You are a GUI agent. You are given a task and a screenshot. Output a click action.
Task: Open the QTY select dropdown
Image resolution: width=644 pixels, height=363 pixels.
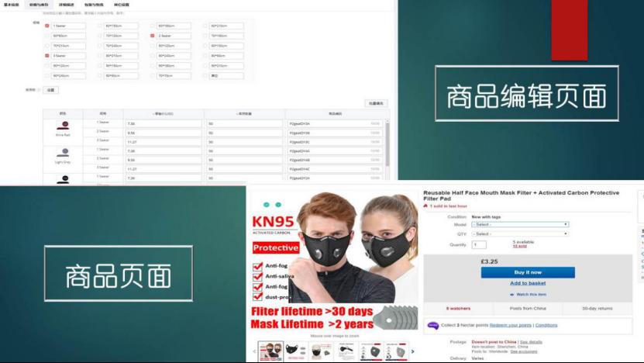pos(519,233)
